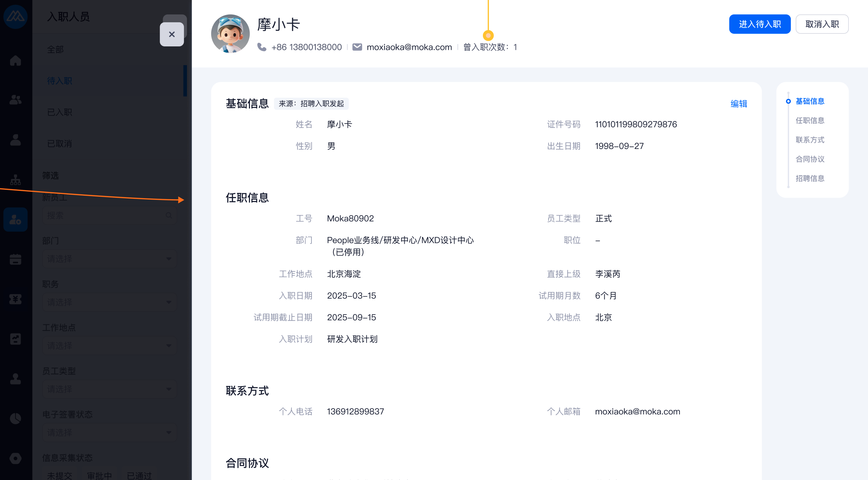Image resolution: width=868 pixels, height=480 pixels.
Task: Click the 摩小卡 avatar picture
Action: [x=230, y=34]
